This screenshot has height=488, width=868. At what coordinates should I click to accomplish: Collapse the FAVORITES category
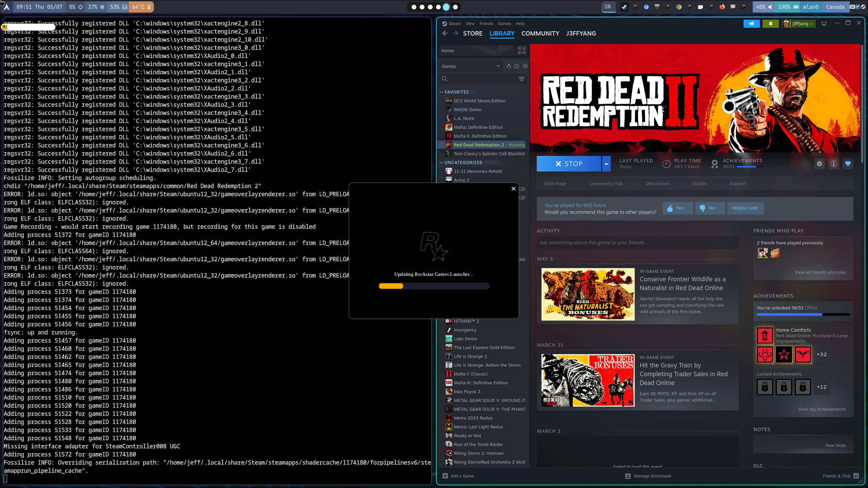click(441, 92)
